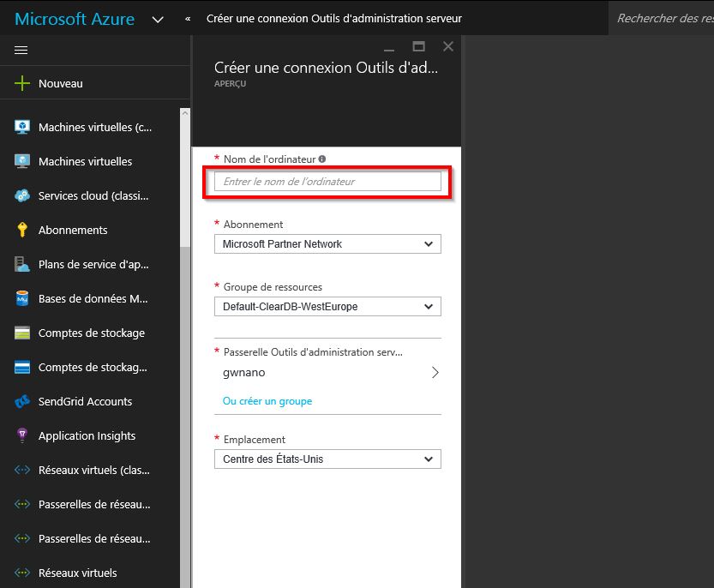This screenshot has width=714, height=588.
Task: Open Services cloud (classic) cloud icon
Action: 22,195
